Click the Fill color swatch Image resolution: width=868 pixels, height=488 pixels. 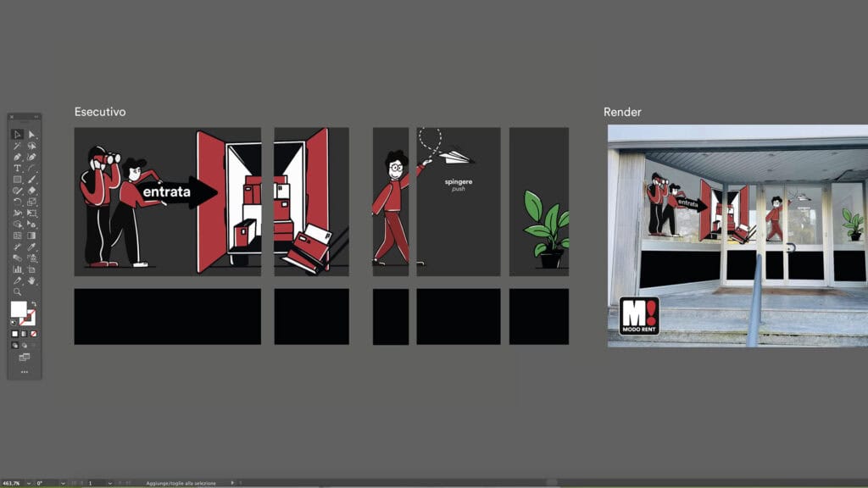[x=18, y=308]
